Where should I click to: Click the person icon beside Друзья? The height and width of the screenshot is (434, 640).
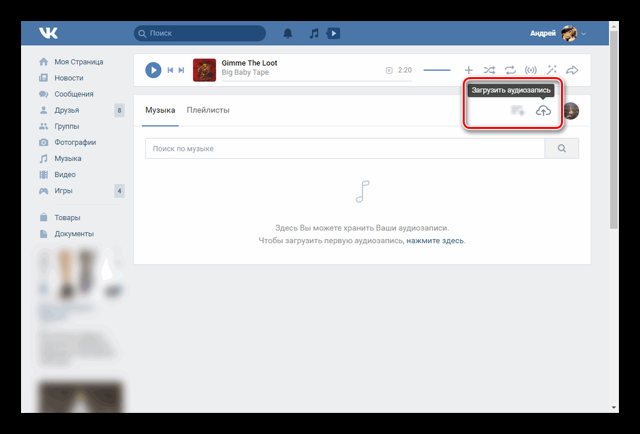pyautogui.click(x=43, y=110)
